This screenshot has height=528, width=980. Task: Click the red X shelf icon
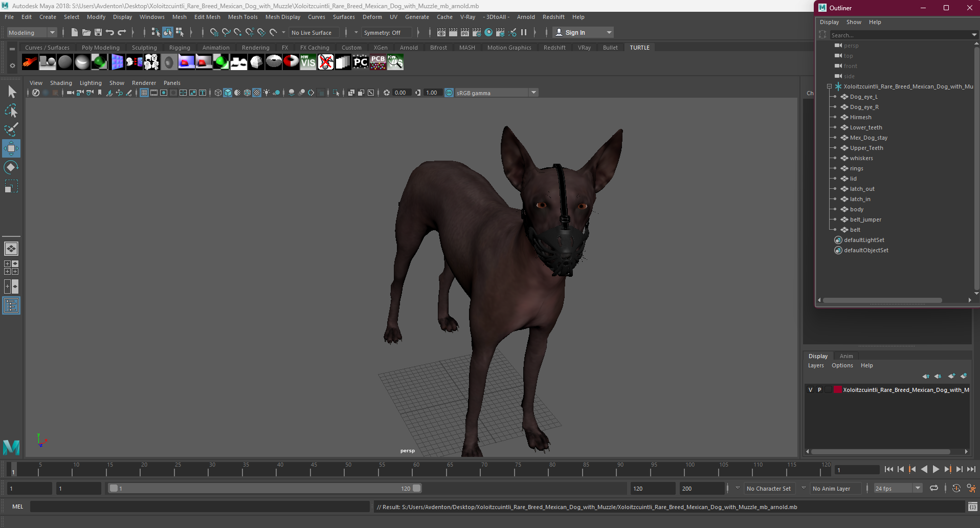(x=325, y=62)
